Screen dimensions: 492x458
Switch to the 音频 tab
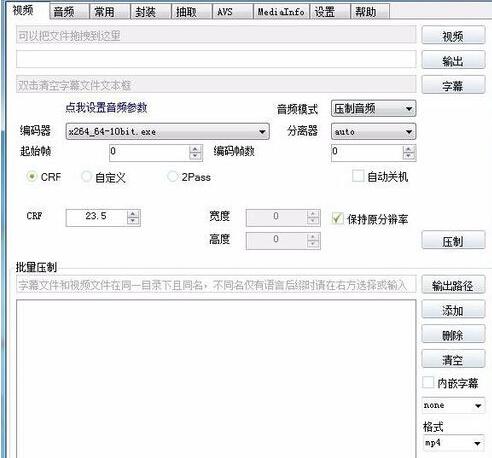(x=69, y=12)
